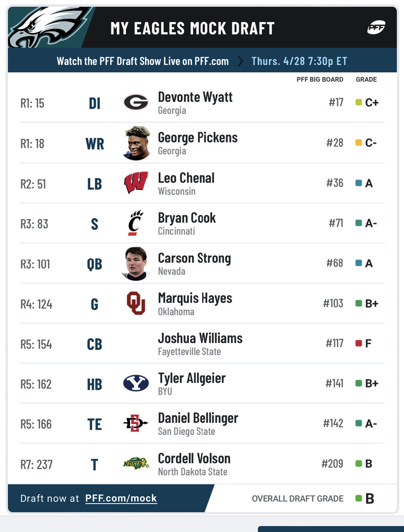
Task: Open George Pickens player headshot
Action: pos(136,143)
